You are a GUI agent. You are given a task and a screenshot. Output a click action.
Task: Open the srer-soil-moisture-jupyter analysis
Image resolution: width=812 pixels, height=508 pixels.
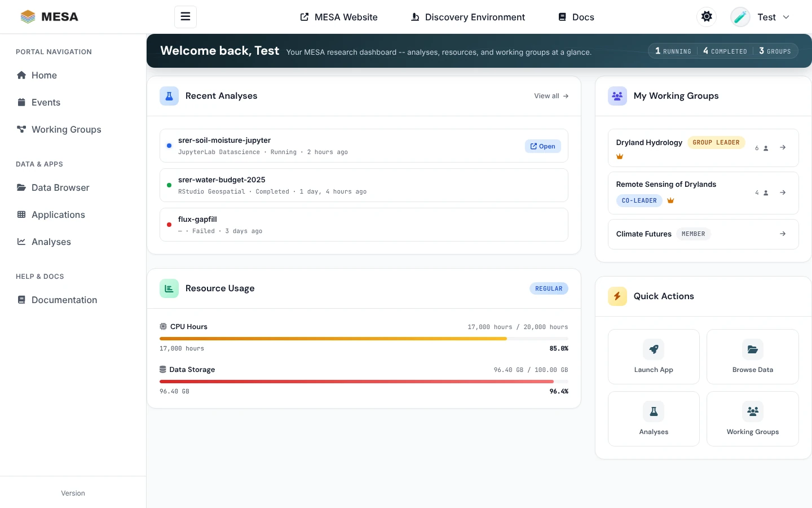tap(543, 146)
